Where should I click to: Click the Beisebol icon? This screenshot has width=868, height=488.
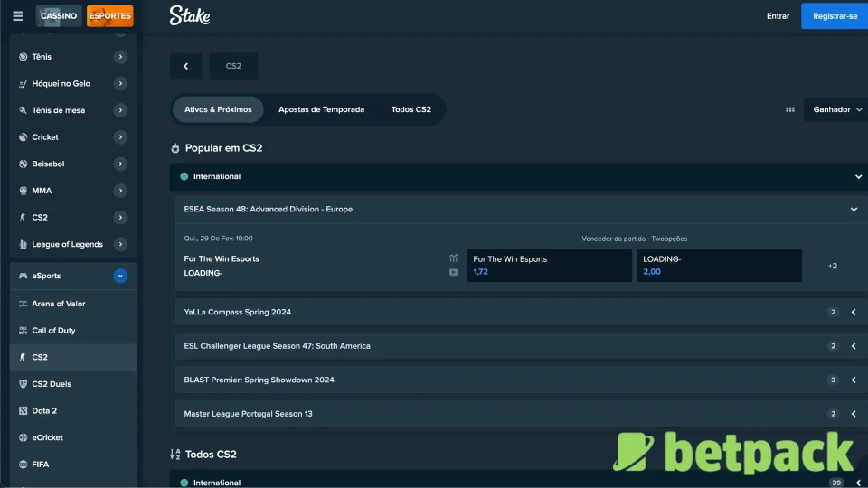(23, 164)
